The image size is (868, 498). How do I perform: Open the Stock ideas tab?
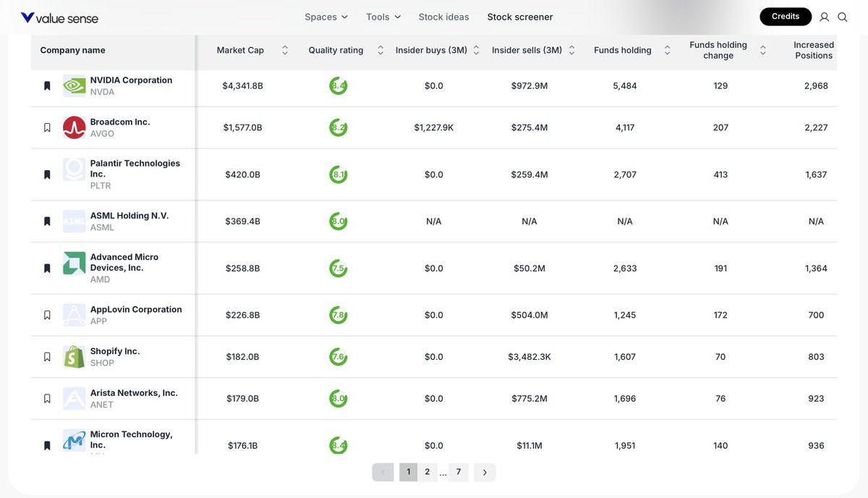coord(443,17)
